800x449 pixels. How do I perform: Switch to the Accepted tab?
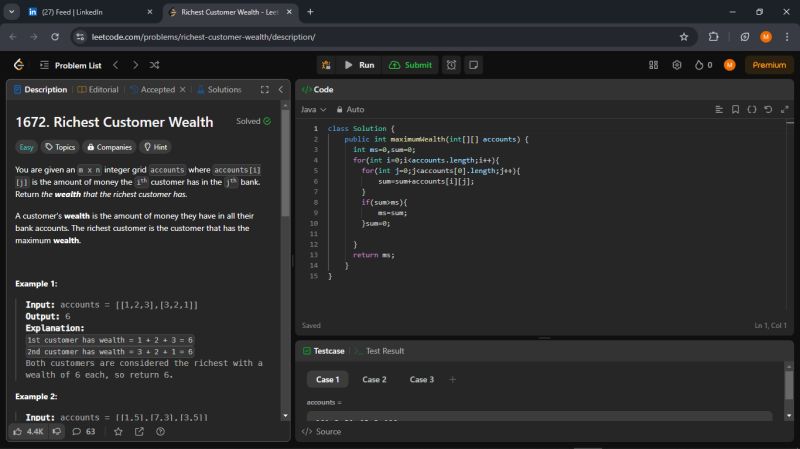153,89
